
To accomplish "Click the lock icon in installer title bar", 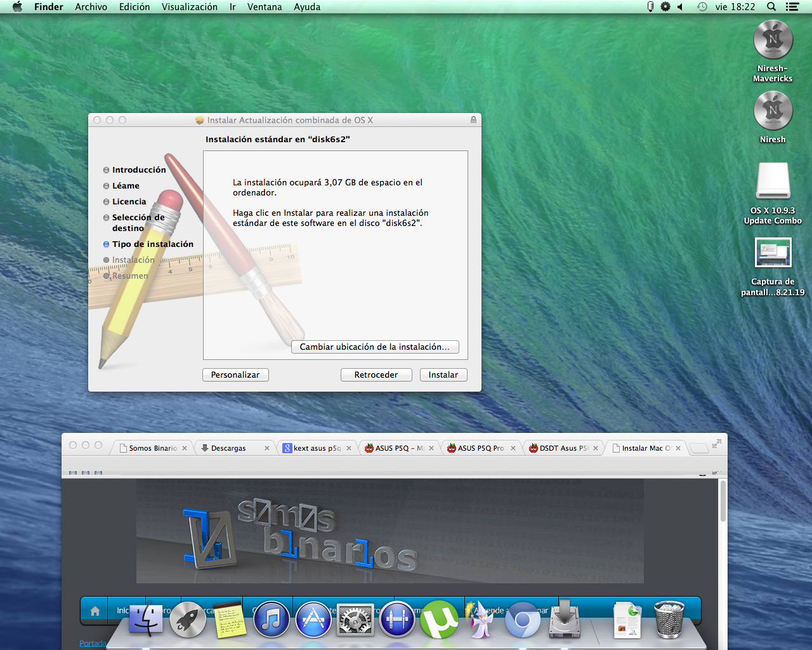I will [x=473, y=119].
